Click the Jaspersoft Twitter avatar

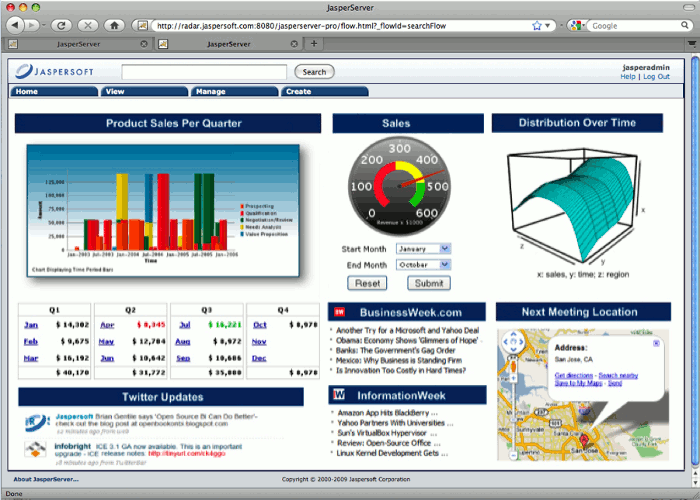click(x=37, y=423)
